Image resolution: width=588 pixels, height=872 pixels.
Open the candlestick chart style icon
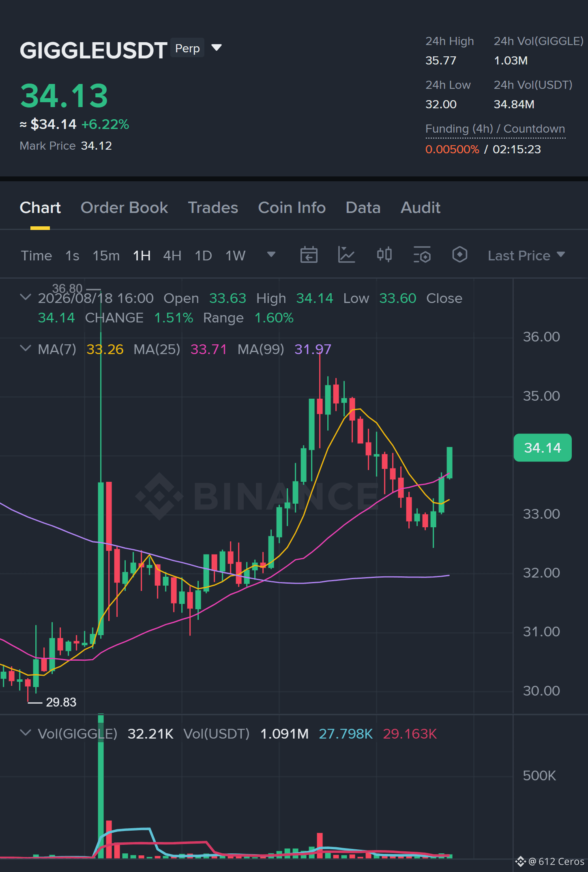(x=384, y=255)
